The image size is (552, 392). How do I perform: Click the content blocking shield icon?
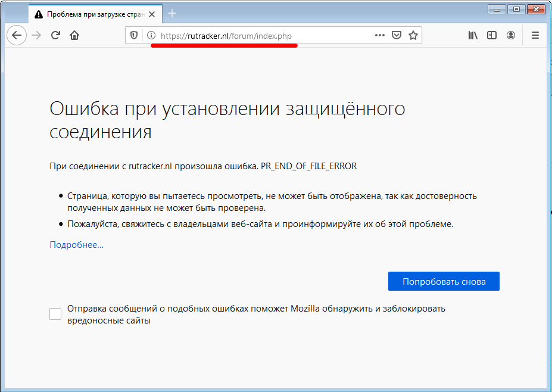pyautogui.click(x=133, y=35)
